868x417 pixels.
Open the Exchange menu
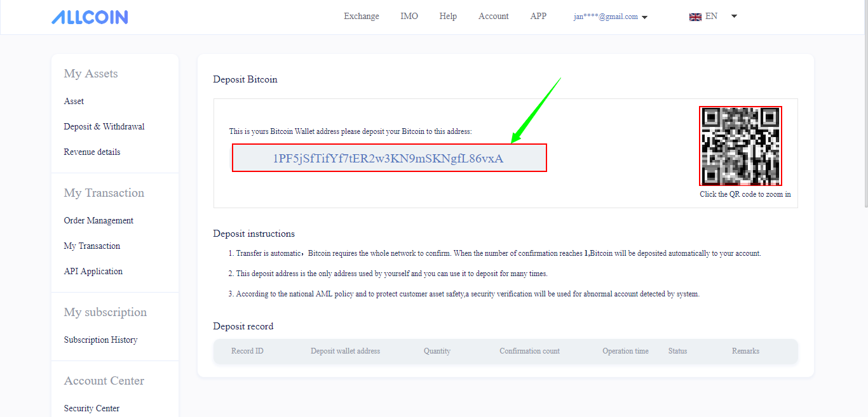click(x=362, y=17)
